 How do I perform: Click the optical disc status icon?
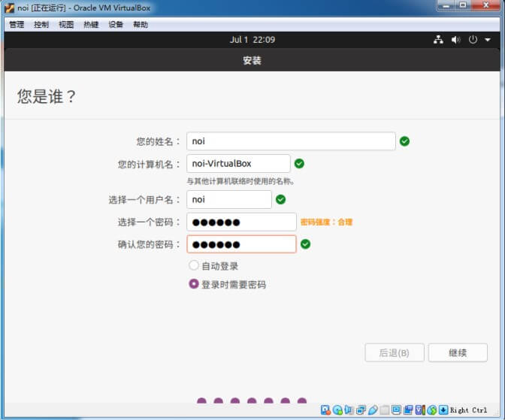(337, 410)
